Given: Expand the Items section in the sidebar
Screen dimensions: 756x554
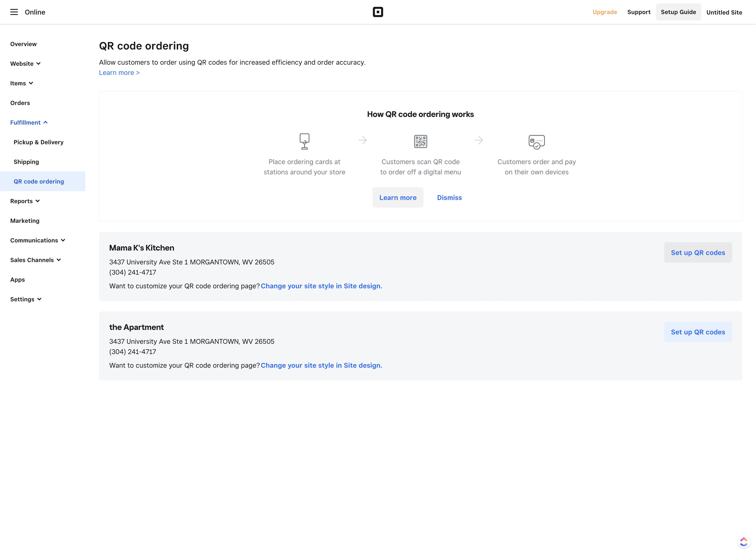Looking at the screenshot, I should click(x=22, y=83).
